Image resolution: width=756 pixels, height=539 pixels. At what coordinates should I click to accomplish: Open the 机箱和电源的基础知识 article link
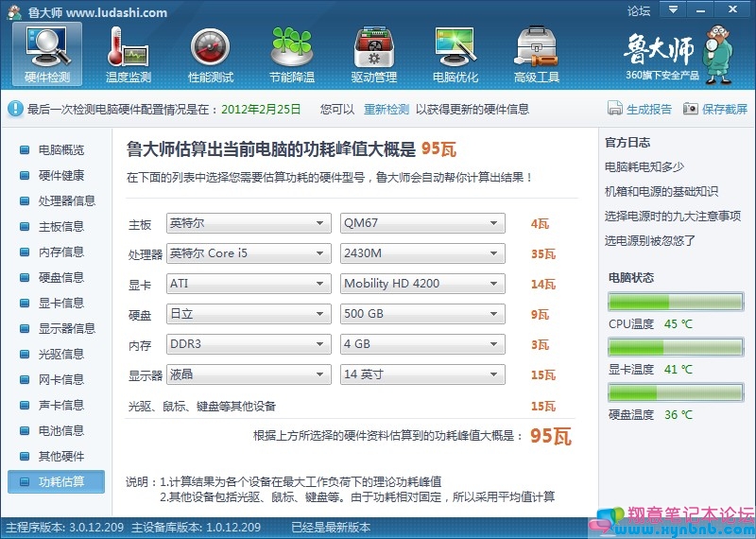(661, 192)
